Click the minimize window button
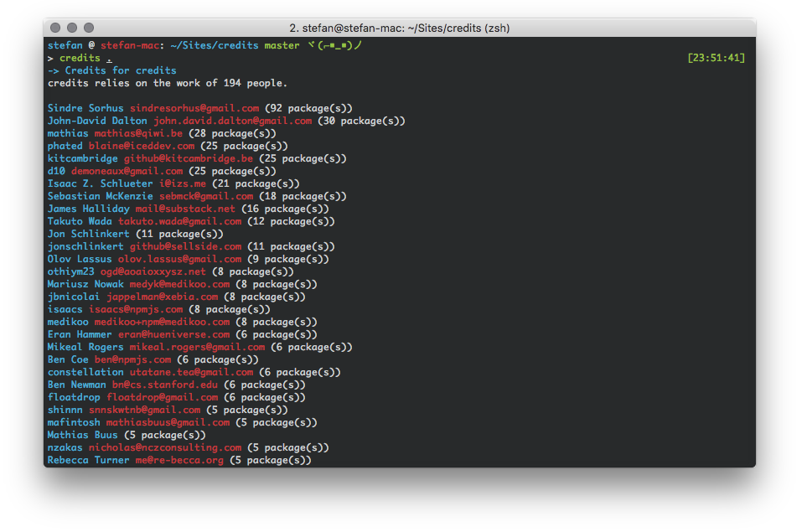The height and width of the screenshot is (532, 807). point(72,28)
